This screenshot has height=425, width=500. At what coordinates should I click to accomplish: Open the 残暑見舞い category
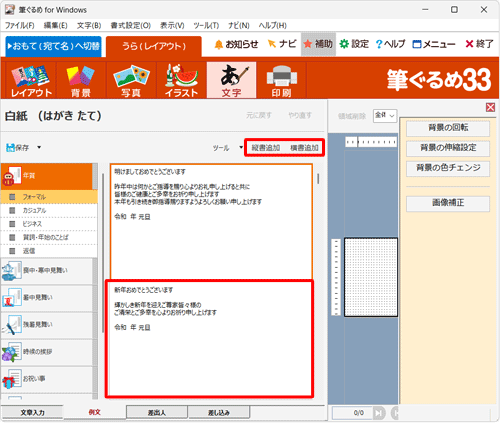coord(47,325)
